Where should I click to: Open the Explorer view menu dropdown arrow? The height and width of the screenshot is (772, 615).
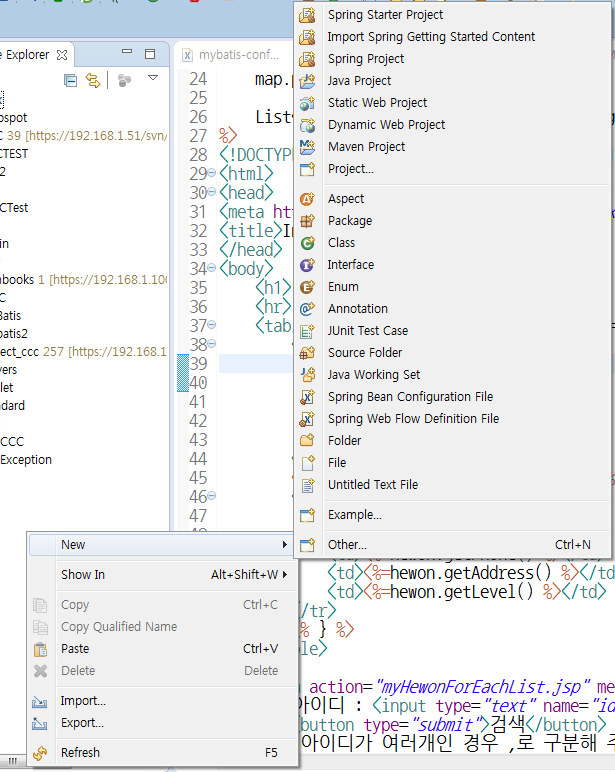tap(153, 78)
